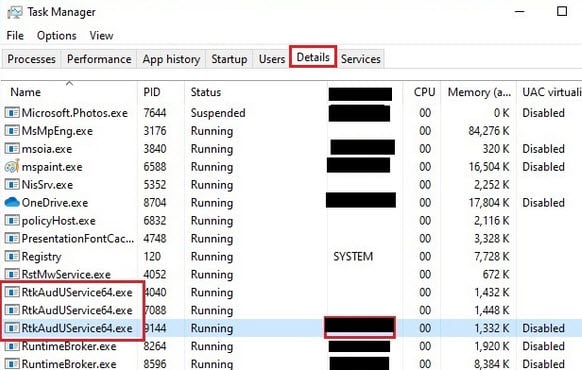Click PID 6588 cell
Viewport: 582px width, 370px height.
click(155, 167)
